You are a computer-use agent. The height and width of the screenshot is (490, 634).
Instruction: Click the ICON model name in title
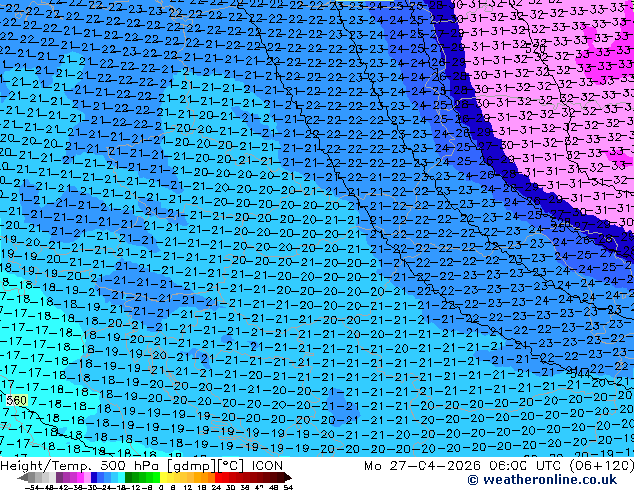coord(267,466)
